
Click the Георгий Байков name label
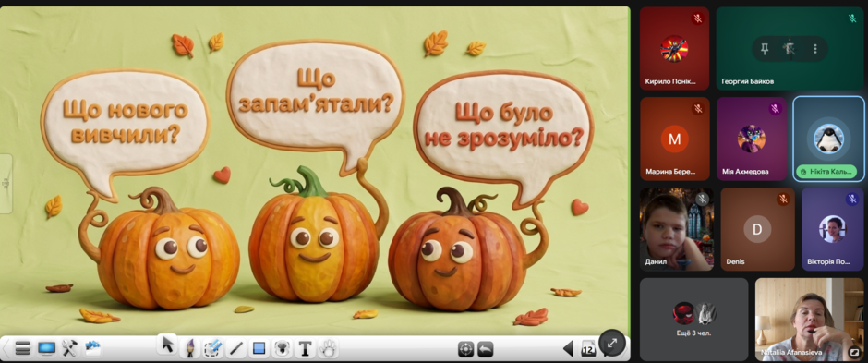click(747, 81)
